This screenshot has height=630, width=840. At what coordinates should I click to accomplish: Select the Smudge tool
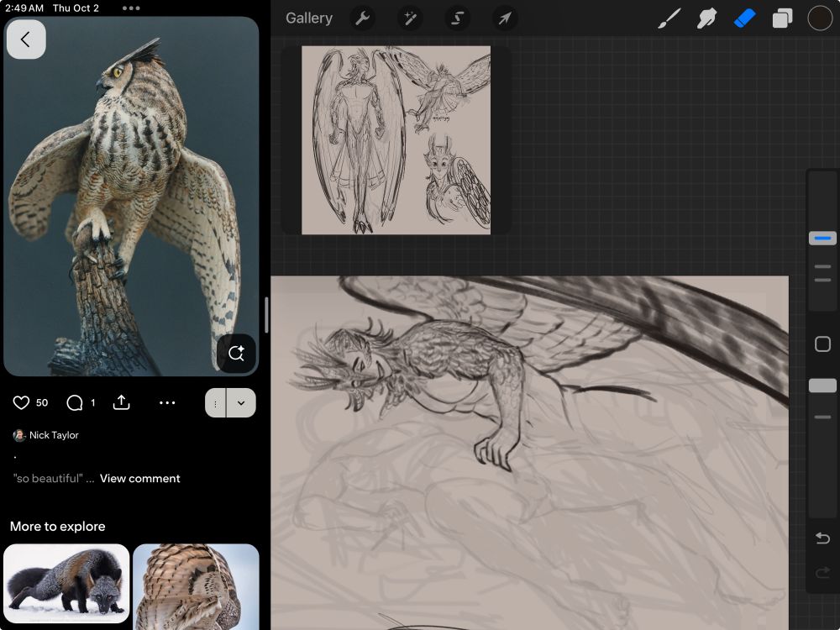pyautogui.click(x=706, y=18)
